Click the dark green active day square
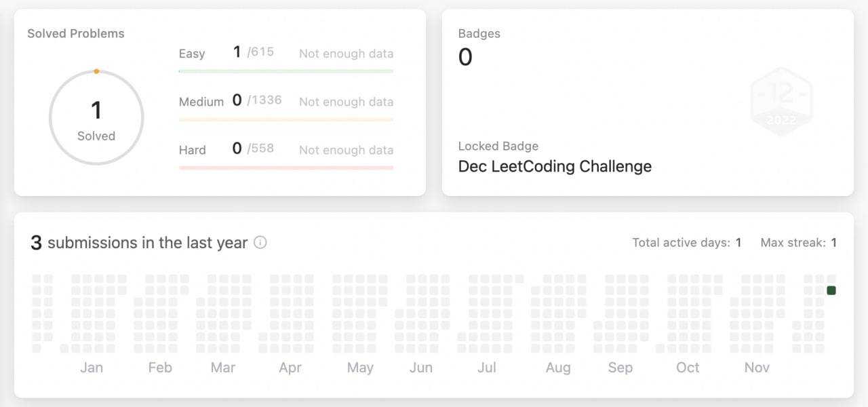Screen dimensions: 868x407 tap(831, 290)
